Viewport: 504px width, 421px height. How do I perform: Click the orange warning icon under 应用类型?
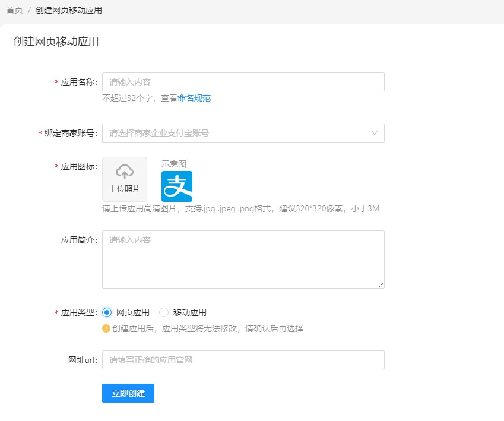pyautogui.click(x=106, y=328)
